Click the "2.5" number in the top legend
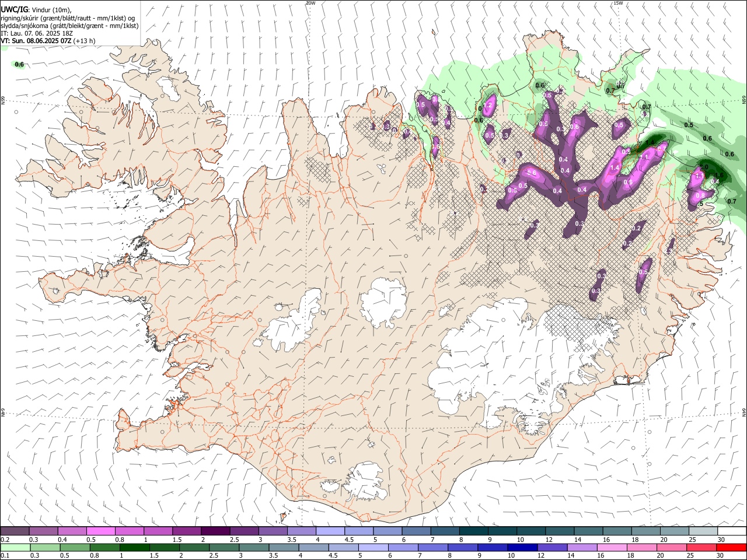747x560 pixels. click(234, 540)
